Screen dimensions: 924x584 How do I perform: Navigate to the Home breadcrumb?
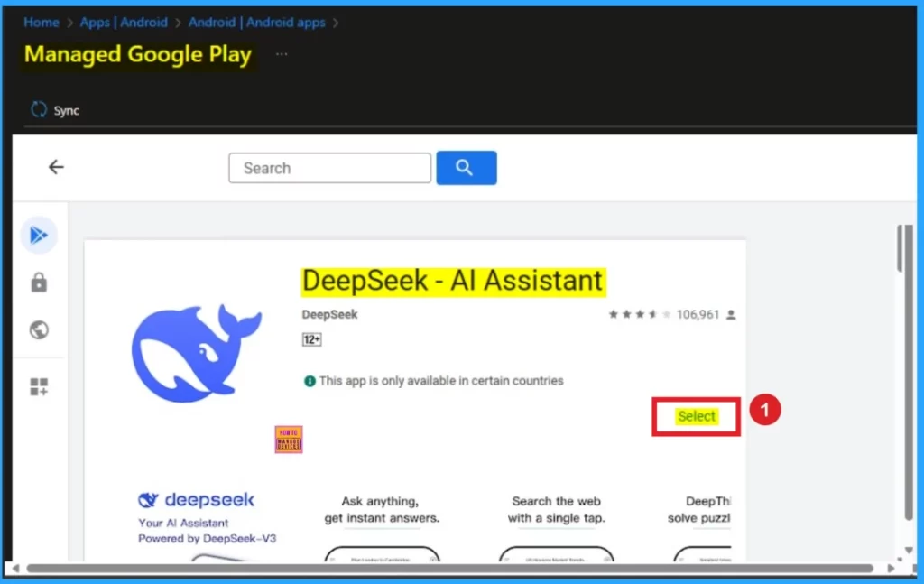pyautogui.click(x=42, y=23)
